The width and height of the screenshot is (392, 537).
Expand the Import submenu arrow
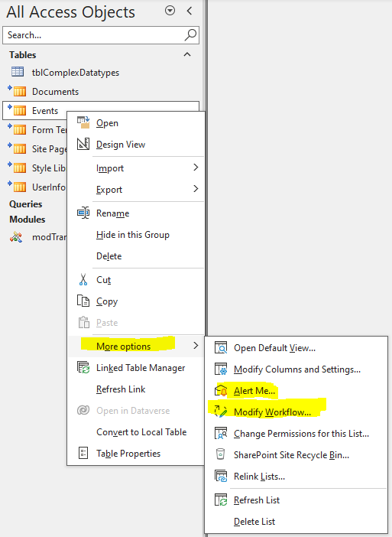tap(196, 167)
